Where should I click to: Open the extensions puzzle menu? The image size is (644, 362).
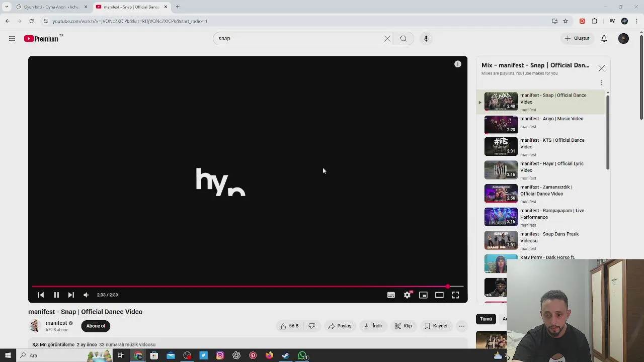click(x=595, y=21)
